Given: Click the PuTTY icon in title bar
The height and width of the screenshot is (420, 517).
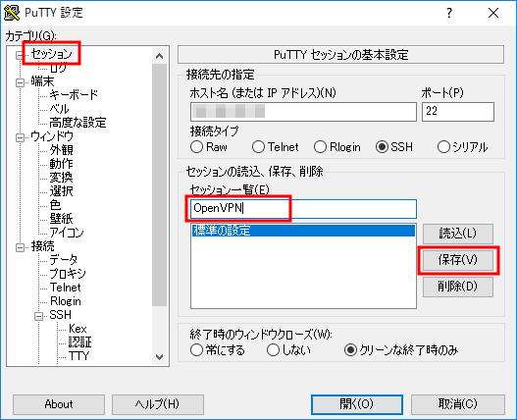Looking at the screenshot, I should point(12,13).
